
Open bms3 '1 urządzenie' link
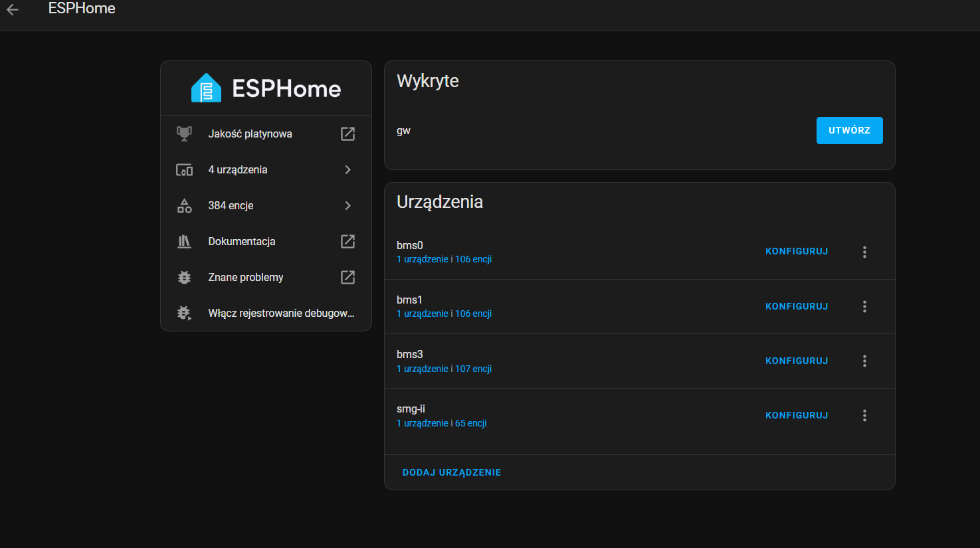[x=423, y=369]
